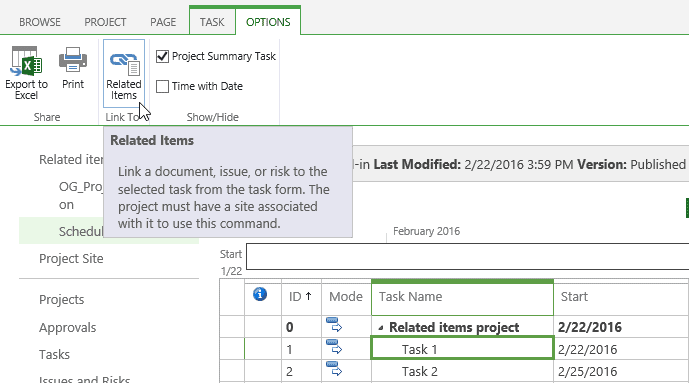Image resolution: width=689 pixels, height=383 pixels.
Task: Click the Start column header
Action: (x=621, y=296)
